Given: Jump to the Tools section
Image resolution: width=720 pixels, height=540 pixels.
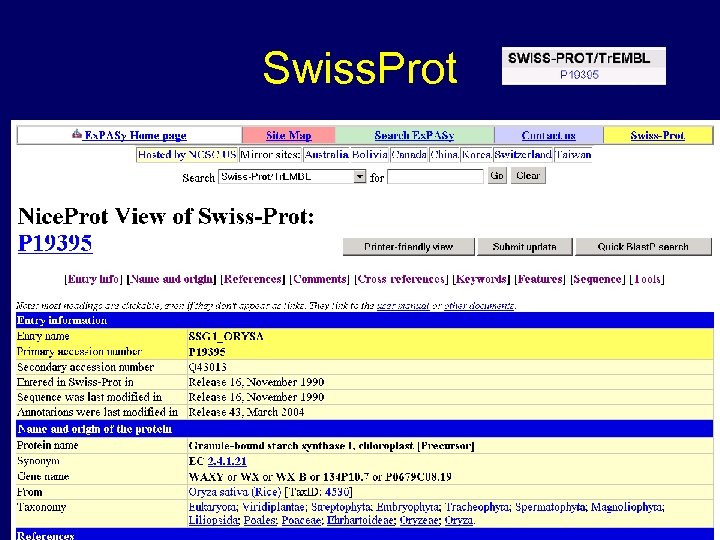Looking at the screenshot, I should (x=647, y=279).
